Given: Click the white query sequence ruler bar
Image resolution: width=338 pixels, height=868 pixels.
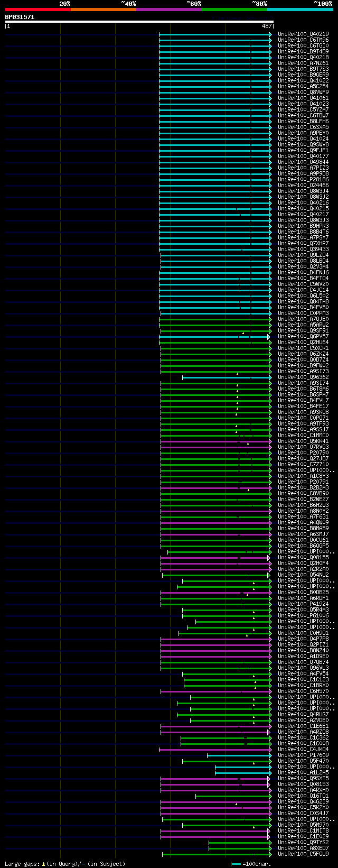Looking at the screenshot, I should pos(139,22).
